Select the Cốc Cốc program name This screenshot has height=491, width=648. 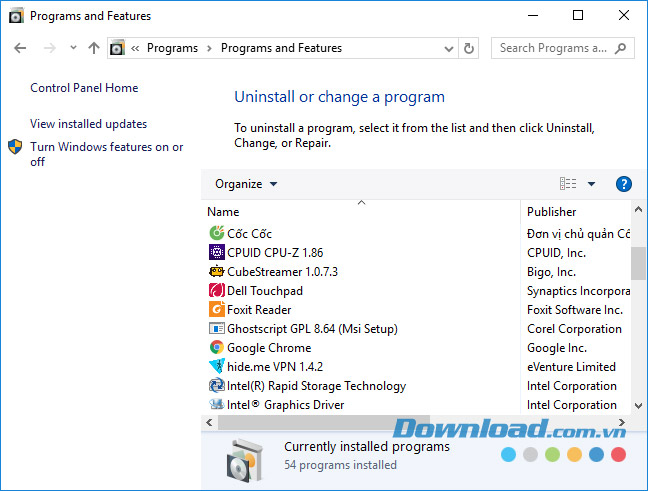(x=250, y=234)
